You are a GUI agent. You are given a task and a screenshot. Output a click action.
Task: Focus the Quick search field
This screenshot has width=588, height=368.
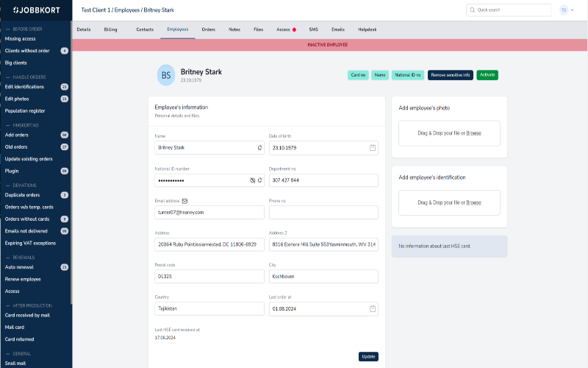(x=509, y=10)
